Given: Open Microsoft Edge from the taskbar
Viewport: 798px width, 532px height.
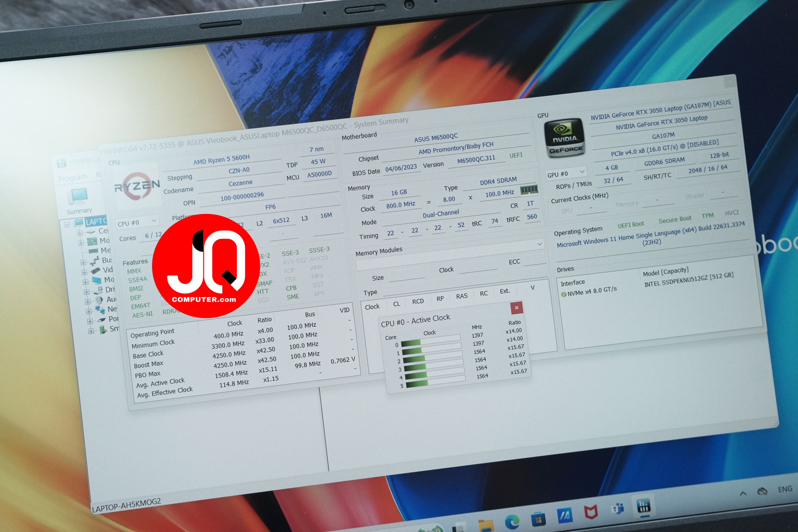Looking at the screenshot, I should pyautogui.click(x=512, y=521).
